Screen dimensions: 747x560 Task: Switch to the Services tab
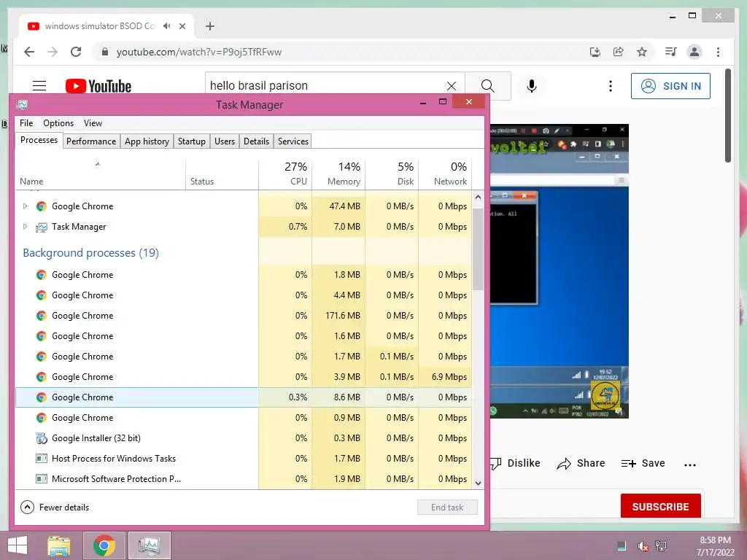[x=293, y=141]
